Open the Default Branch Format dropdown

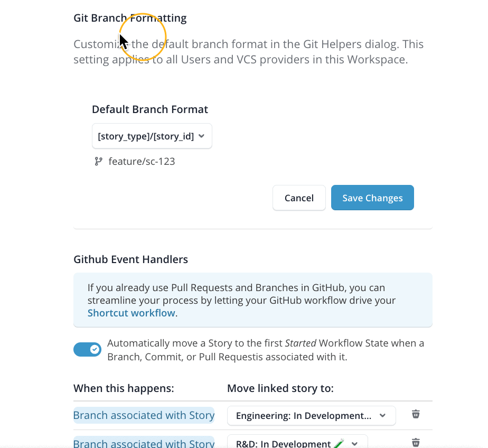tap(152, 136)
